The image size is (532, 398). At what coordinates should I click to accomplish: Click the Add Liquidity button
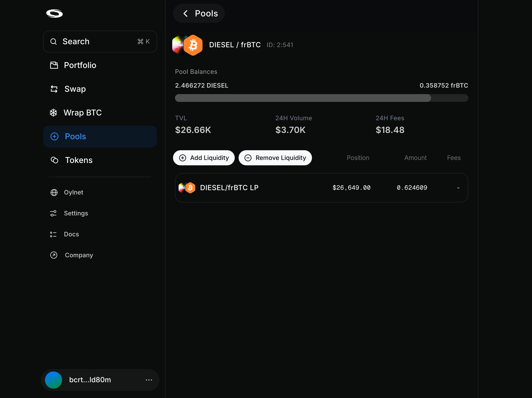pyautogui.click(x=204, y=158)
